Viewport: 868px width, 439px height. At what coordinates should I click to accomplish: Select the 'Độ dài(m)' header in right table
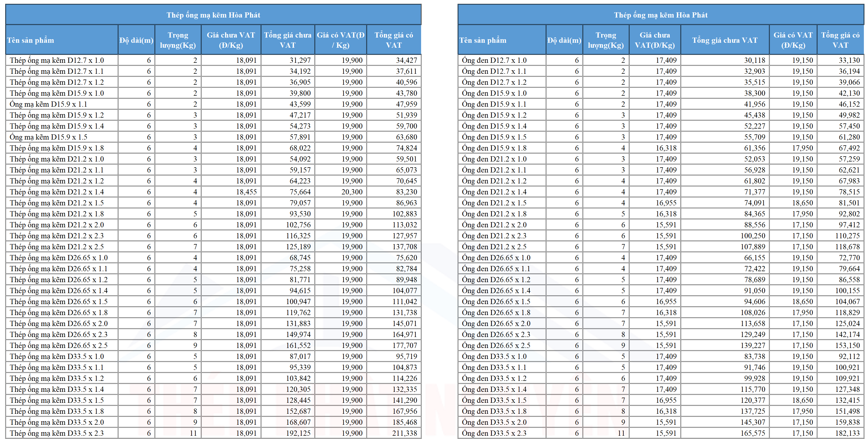point(564,40)
